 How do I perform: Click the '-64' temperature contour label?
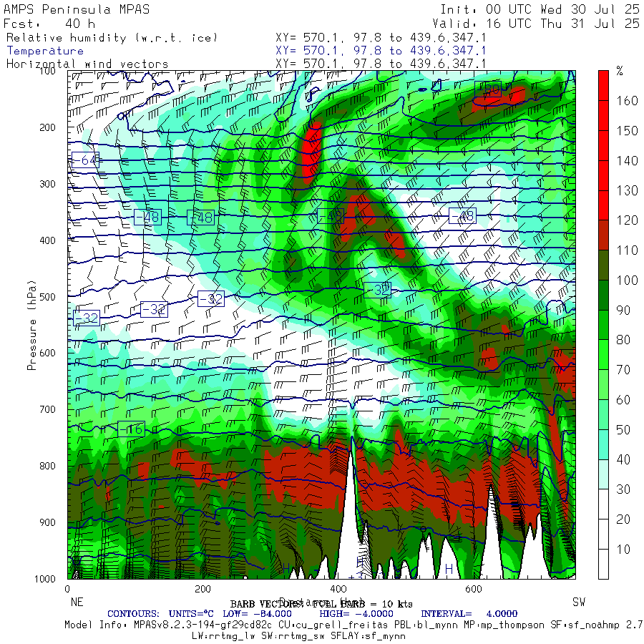(85, 160)
